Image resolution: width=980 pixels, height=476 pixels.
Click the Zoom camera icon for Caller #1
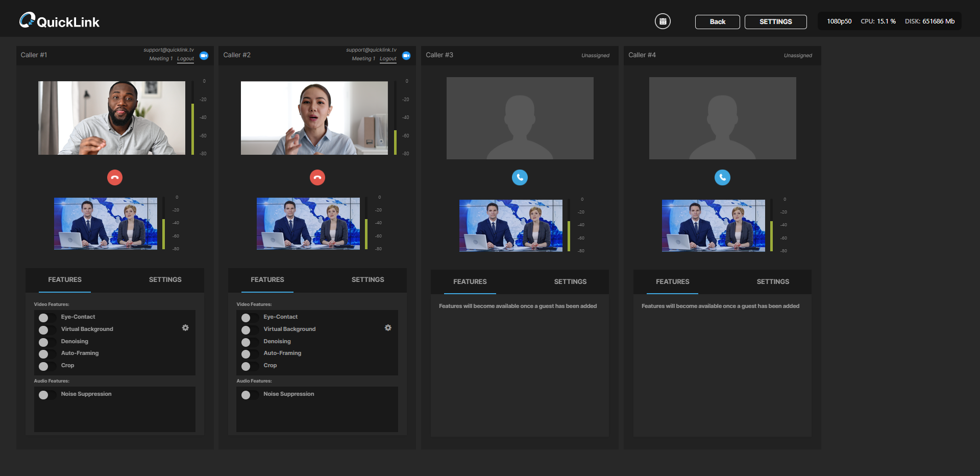(x=204, y=56)
